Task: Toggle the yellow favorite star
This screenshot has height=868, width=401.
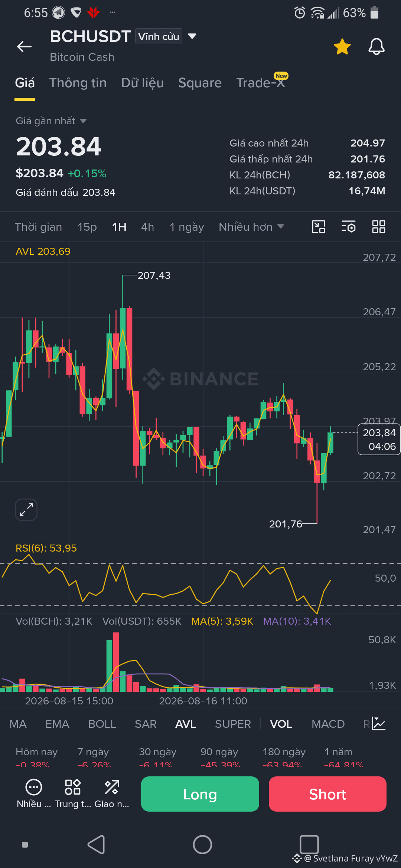Action: [x=342, y=47]
